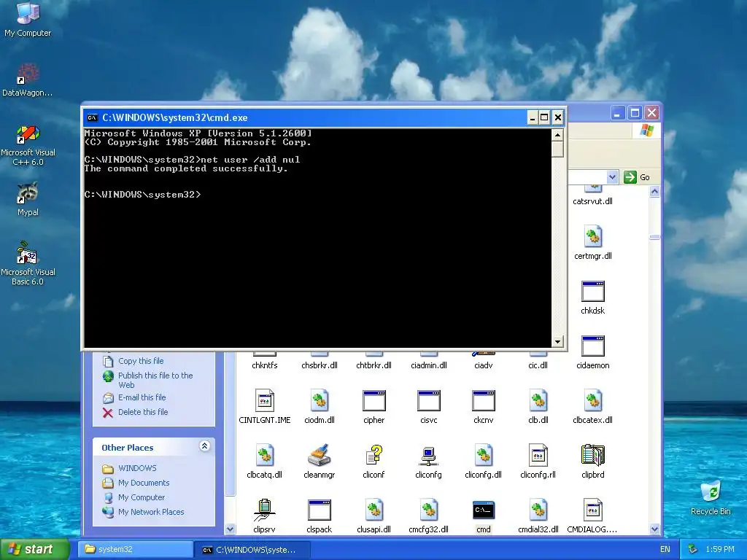This screenshot has width=747, height=560.
Task: Click EN language indicator in taskbar
Action: [665, 549]
